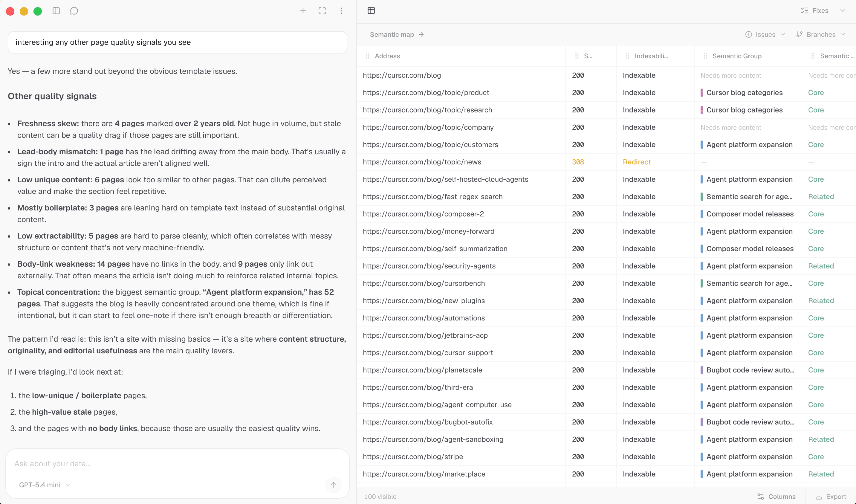The image size is (856, 504).
Task: Open the Columns settings
Action: tap(776, 497)
